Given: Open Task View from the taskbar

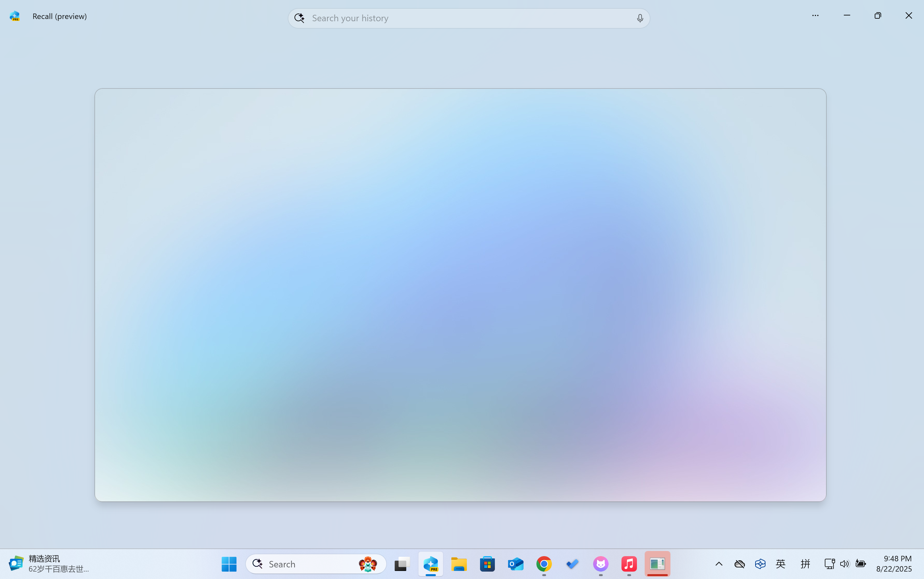Looking at the screenshot, I should [x=402, y=564].
